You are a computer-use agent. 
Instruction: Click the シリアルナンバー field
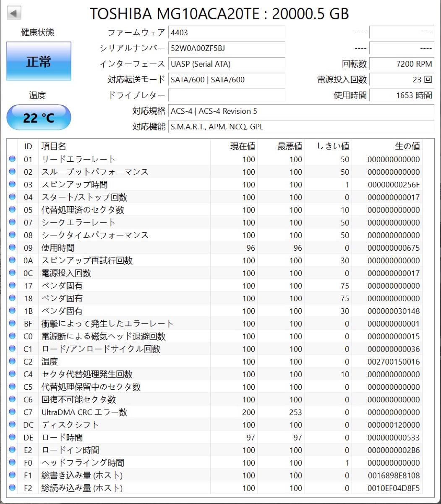click(x=227, y=49)
